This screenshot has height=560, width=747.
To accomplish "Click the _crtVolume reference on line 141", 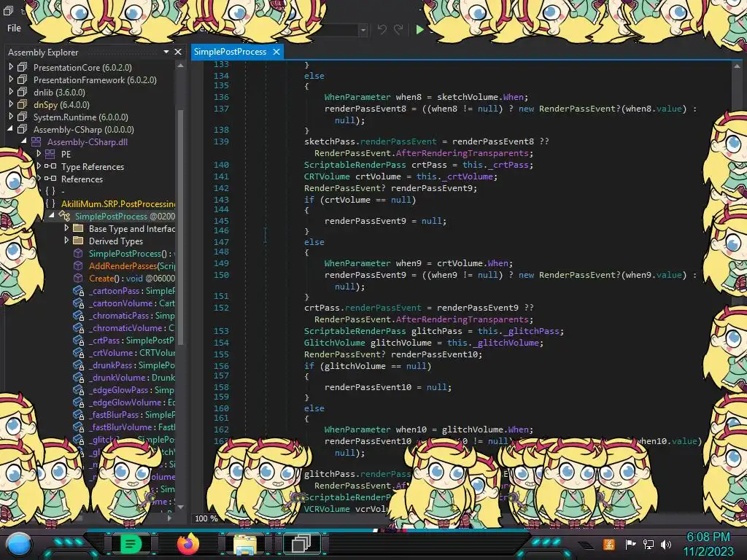I will (x=468, y=176).
